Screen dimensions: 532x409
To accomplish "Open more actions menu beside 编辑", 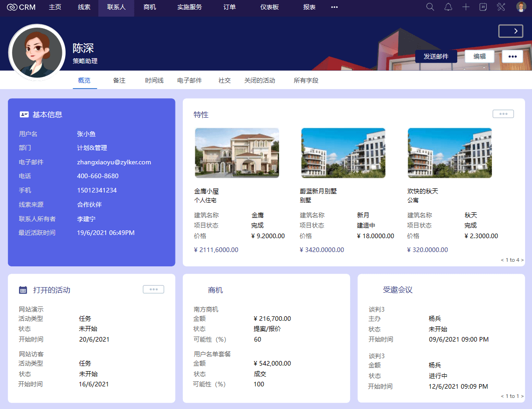I will point(512,56).
